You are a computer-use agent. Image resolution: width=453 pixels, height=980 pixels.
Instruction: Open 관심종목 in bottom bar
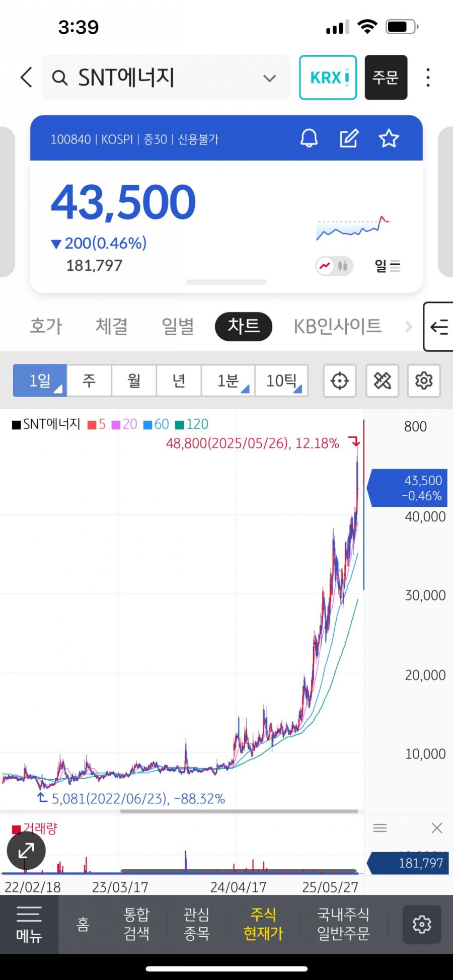(196, 924)
